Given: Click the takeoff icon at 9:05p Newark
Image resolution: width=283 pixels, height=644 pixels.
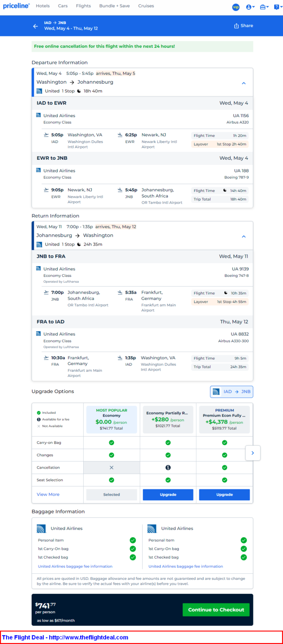Looking at the screenshot, I should [x=46, y=190].
